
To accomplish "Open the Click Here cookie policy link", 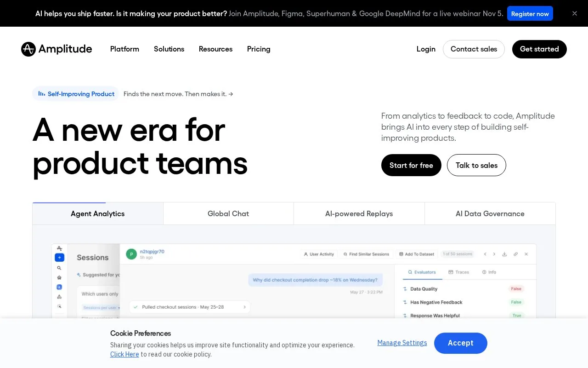I will pos(124,354).
